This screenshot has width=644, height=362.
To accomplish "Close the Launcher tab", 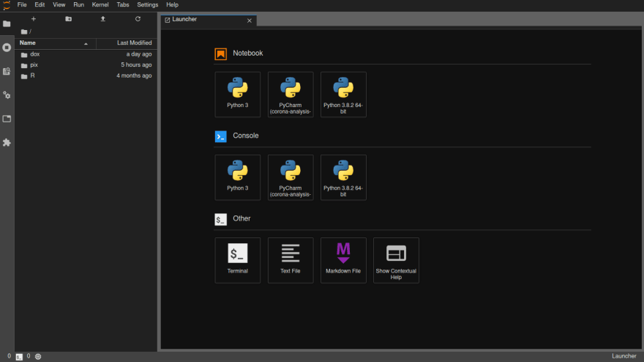I will 250,21.
